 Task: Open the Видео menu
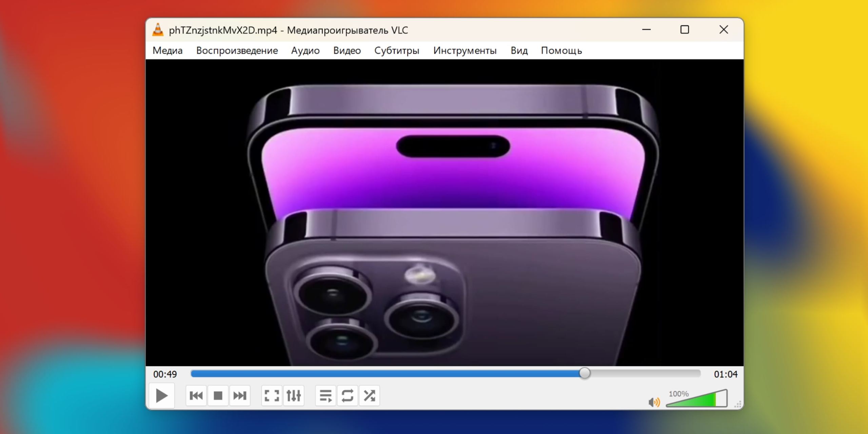coord(347,50)
